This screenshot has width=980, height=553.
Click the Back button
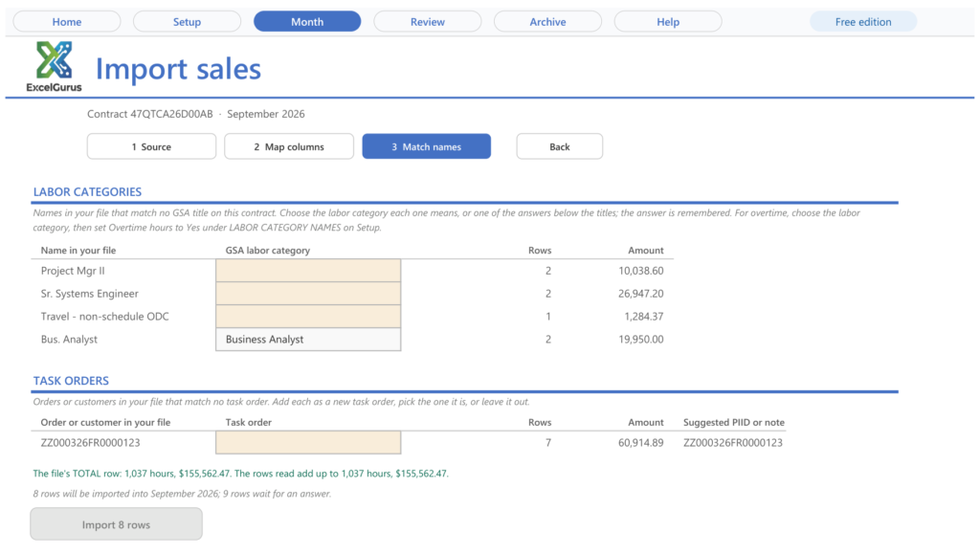[x=559, y=146]
